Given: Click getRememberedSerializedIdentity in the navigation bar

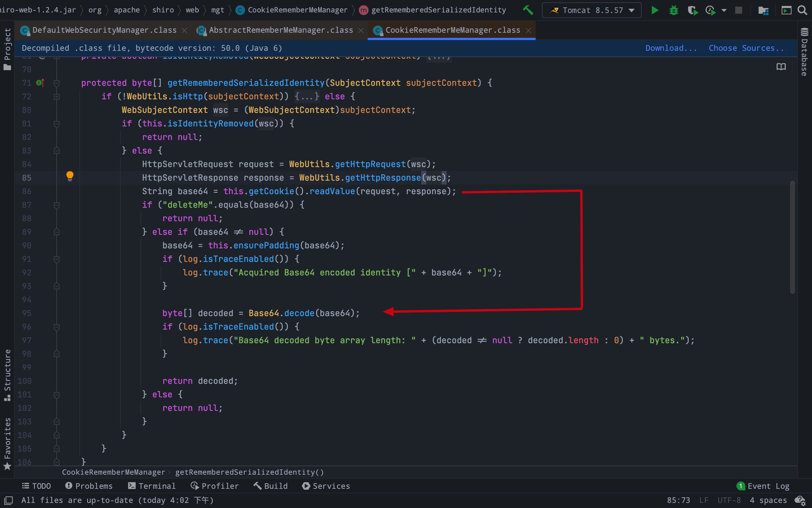Looking at the screenshot, I should 433,10.
